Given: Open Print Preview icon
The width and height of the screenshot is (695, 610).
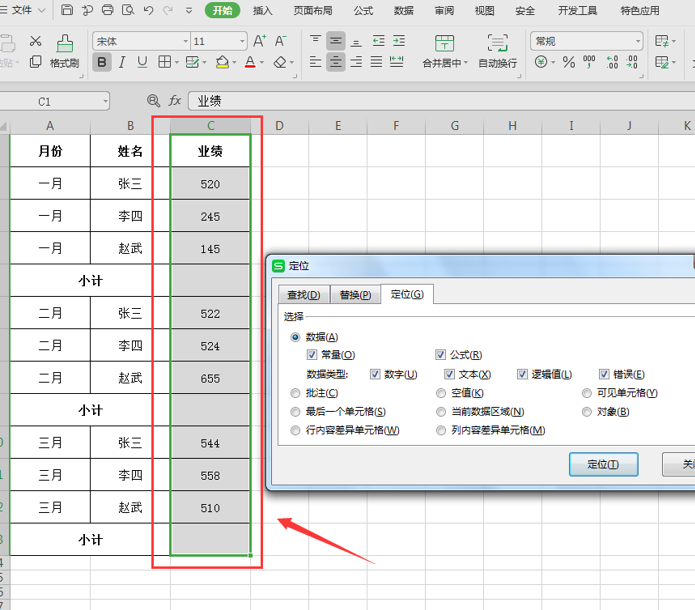Looking at the screenshot, I should pyautogui.click(x=128, y=10).
